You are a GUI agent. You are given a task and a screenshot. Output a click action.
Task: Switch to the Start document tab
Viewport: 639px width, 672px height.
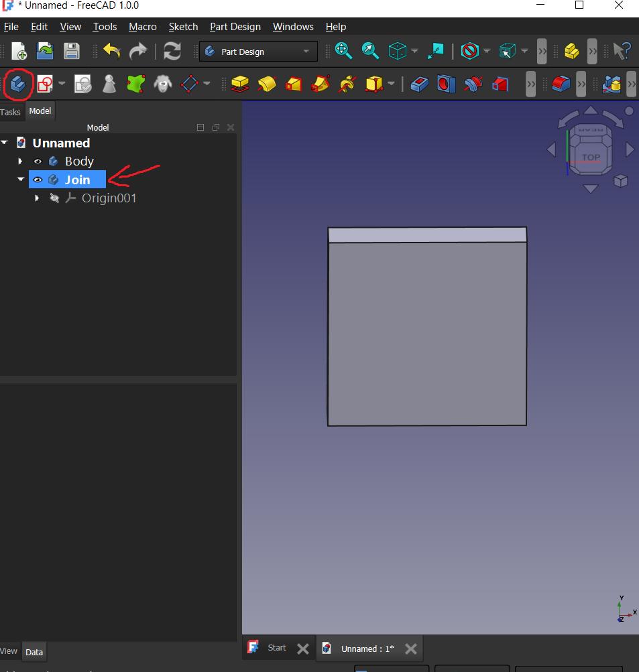pyautogui.click(x=276, y=648)
